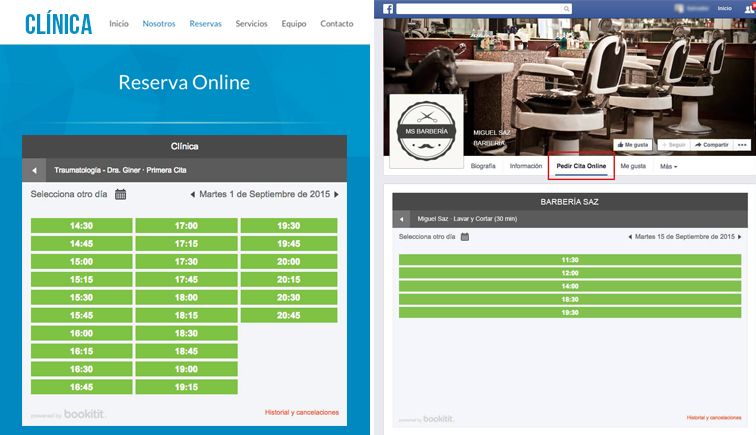Screen dimensions: 756x435
Task: Open the three-dots more options button
Action: point(742,145)
